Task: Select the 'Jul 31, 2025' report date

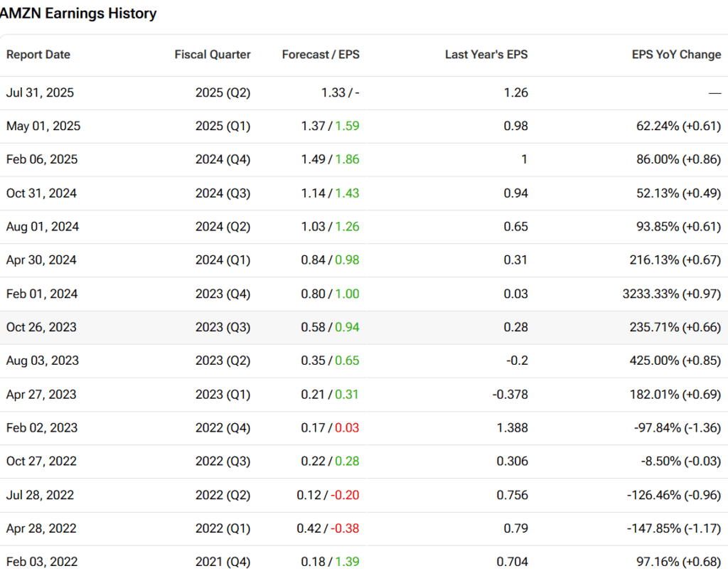Action: (40, 93)
